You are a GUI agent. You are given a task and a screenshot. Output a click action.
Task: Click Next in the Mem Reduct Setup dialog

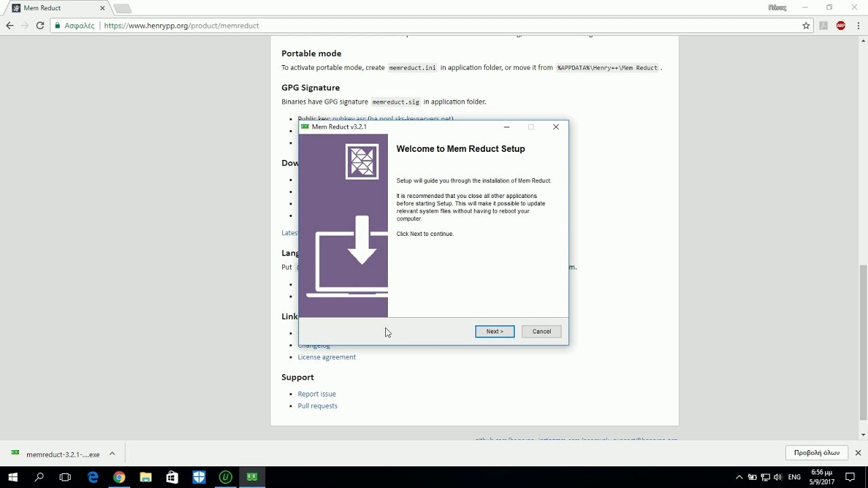coord(495,331)
